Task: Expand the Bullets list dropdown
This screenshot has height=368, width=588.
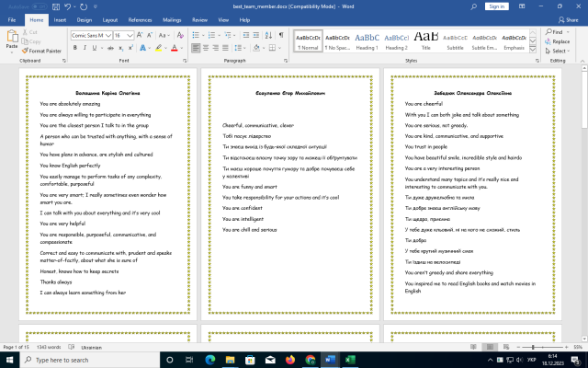Action: [203, 35]
